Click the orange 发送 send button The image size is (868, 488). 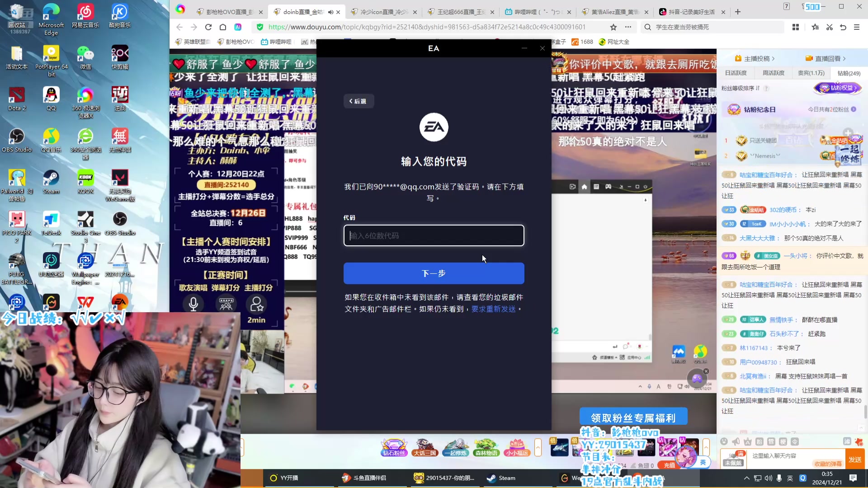[855, 460]
